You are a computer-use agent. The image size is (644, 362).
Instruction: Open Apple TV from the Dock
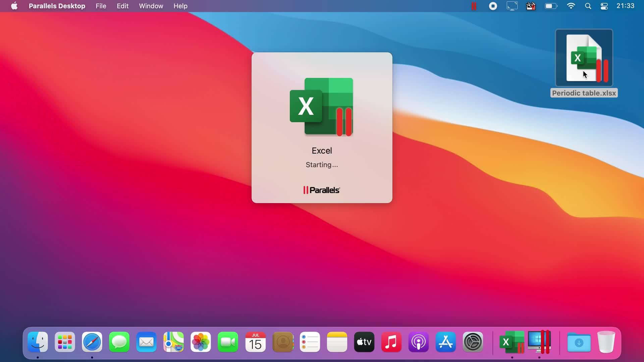click(x=364, y=342)
